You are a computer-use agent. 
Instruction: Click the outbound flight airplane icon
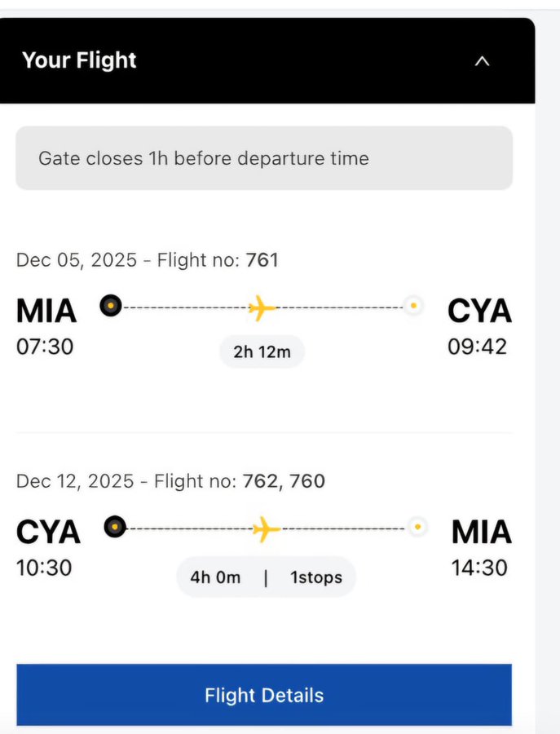[262, 307]
